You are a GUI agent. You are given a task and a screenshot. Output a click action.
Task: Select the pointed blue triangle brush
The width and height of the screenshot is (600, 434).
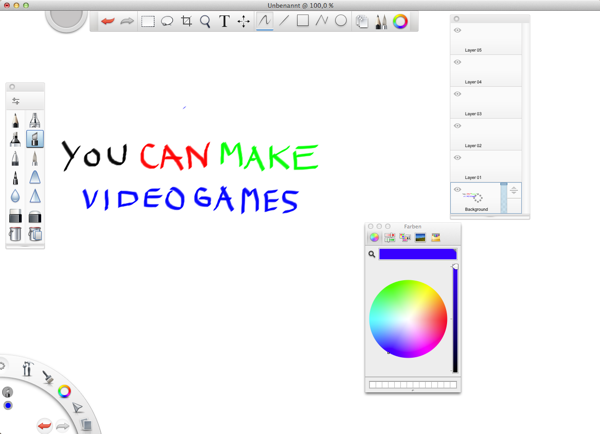coord(35,196)
